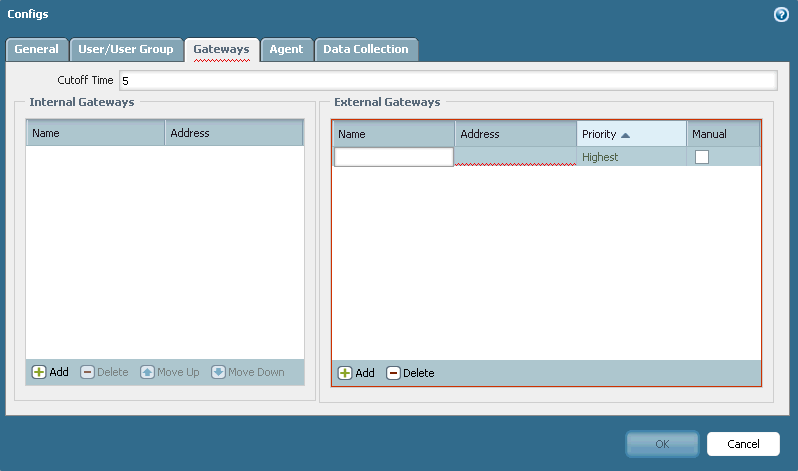Add a new internal gateway
Viewport: 798px width, 471px height.
[50, 372]
